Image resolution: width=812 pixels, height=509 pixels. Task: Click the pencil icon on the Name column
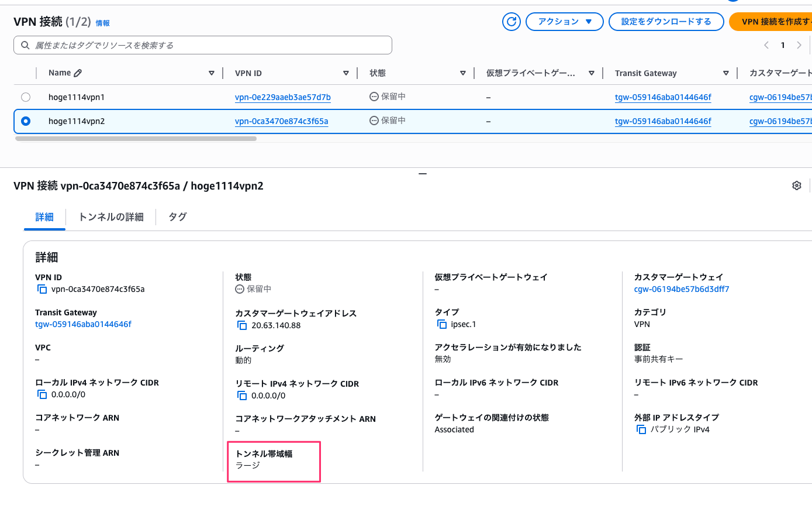77,73
